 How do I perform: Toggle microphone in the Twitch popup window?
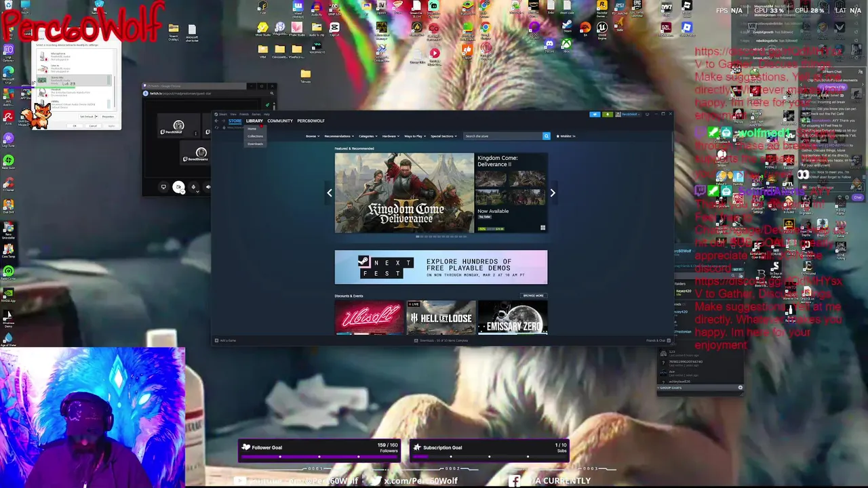193,187
